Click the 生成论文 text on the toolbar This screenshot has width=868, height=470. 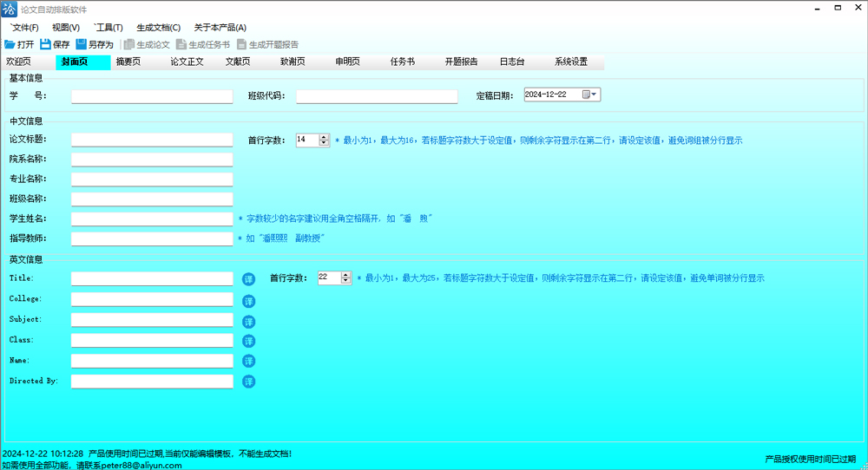coord(153,45)
